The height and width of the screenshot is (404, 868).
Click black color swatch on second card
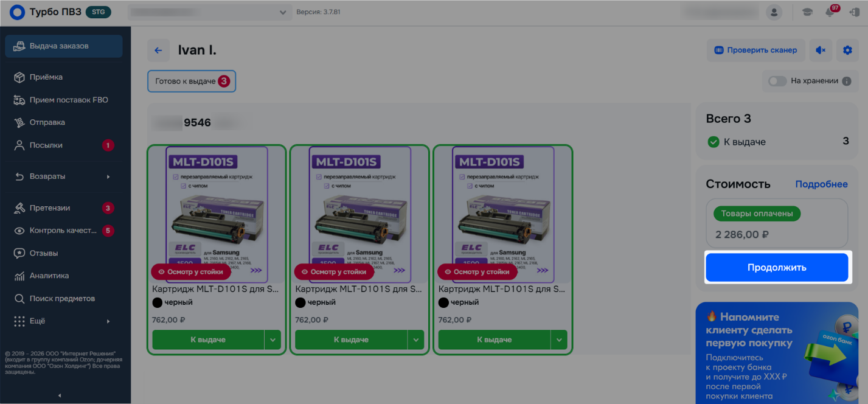(x=300, y=302)
